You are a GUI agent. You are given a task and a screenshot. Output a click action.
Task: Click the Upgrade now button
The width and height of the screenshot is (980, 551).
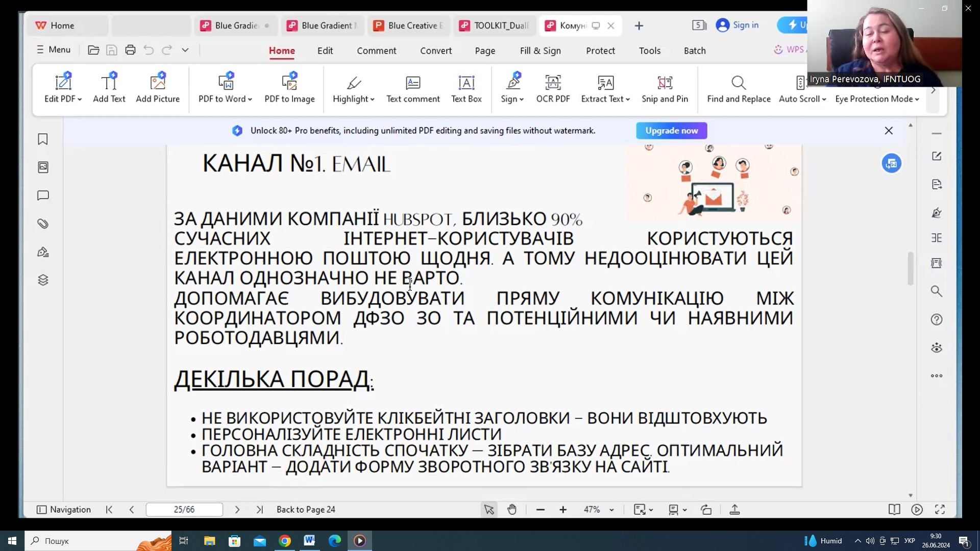(671, 131)
